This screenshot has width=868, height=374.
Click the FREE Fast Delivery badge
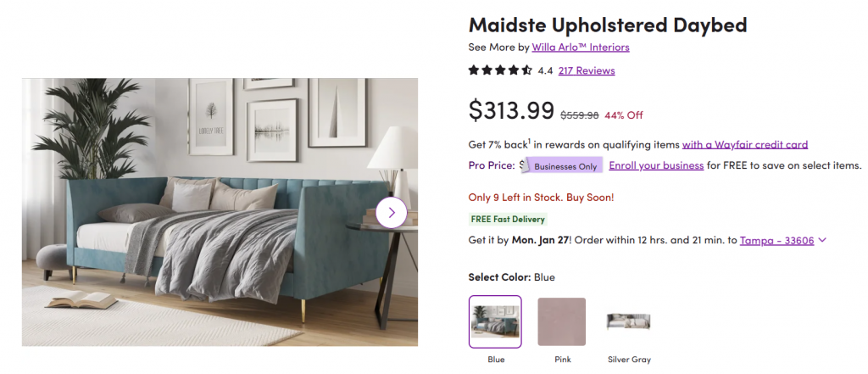coord(508,219)
